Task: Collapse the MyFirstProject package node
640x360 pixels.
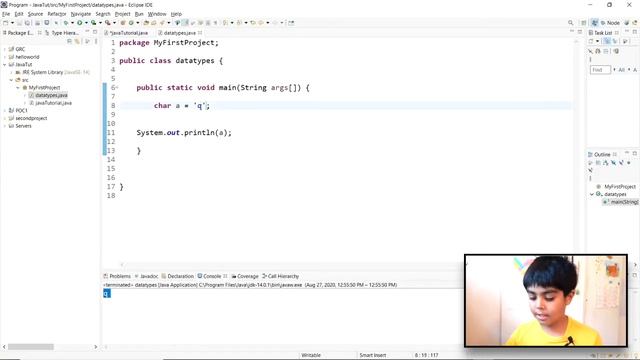Action: (x=18, y=88)
